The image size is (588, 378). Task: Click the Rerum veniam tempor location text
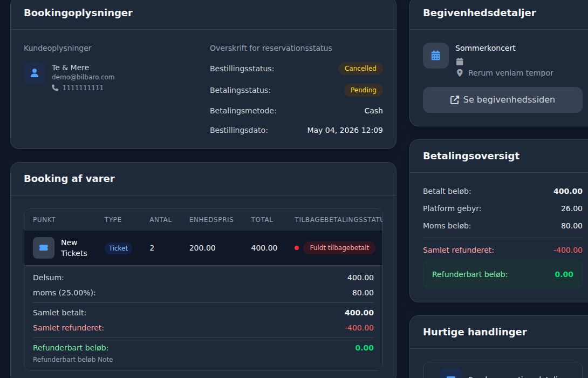pyautogui.click(x=511, y=73)
